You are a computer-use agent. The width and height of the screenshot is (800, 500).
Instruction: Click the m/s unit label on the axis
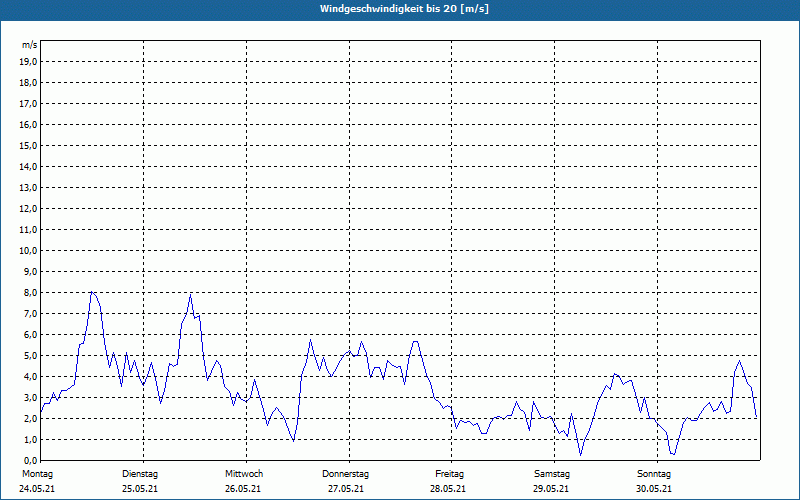30,45
